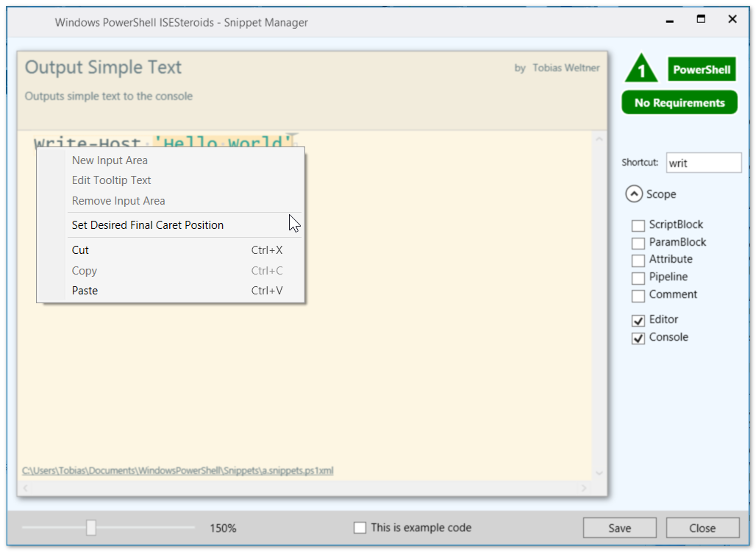Enable the ScriptBlock scope checkbox
The height and width of the screenshot is (552, 756).
coord(638,225)
